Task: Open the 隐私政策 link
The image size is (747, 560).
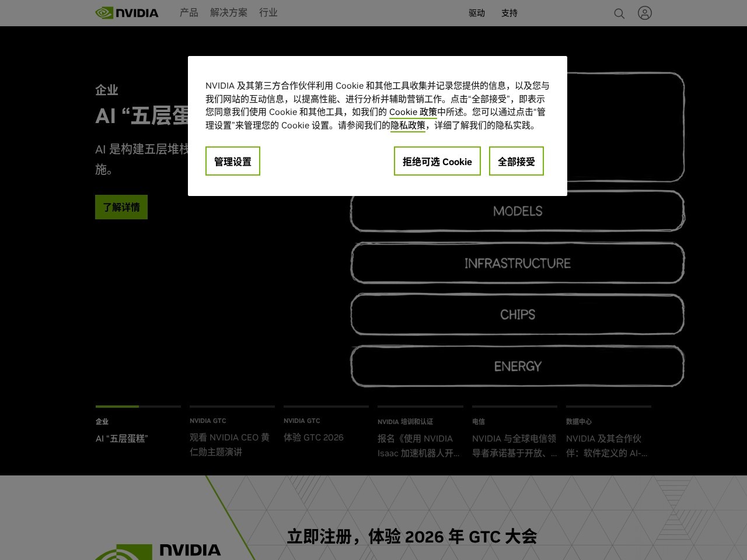Action: [x=408, y=125]
